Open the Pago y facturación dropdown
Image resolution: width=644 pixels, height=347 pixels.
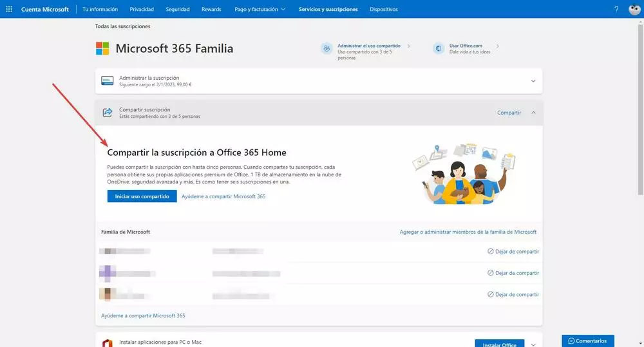click(260, 9)
